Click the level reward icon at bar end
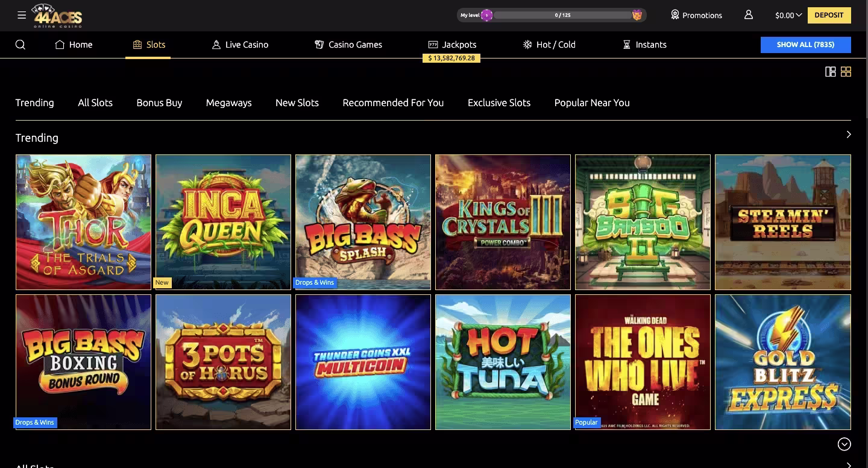The image size is (868, 468). [637, 15]
